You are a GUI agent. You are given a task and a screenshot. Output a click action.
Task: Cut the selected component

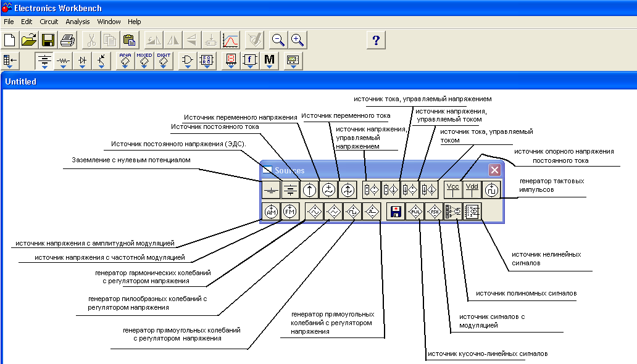(x=91, y=40)
